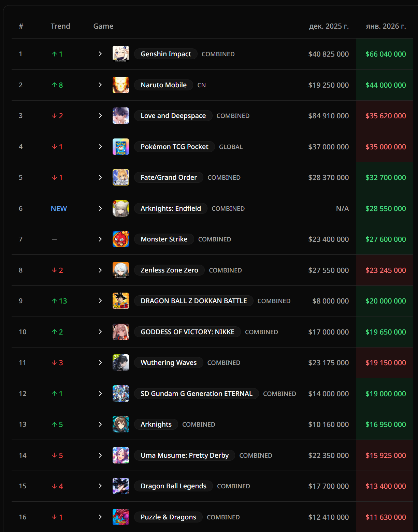Click the Puzzle & Dragons game icon
The height and width of the screenshot is (532, 418).
tap(121, 517)
